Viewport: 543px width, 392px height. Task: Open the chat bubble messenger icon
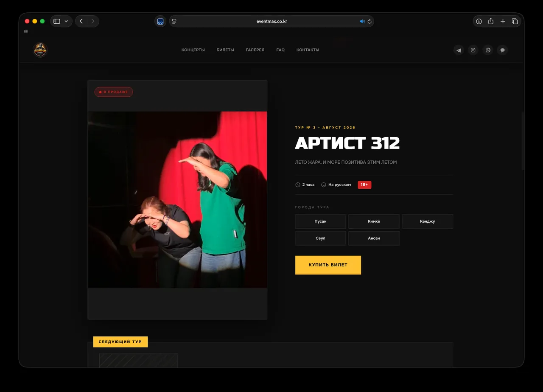click(x=502, y=50)
